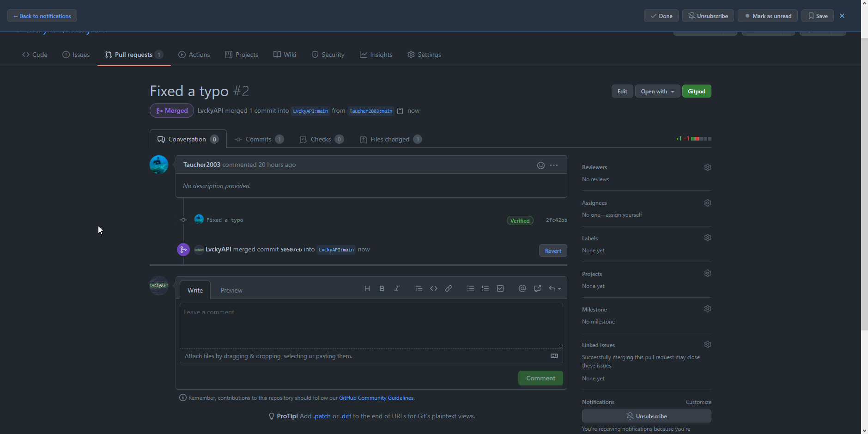Image resolution: width=868 pixels, height=434 pixels.
Task: Insert a task list in comment
Action: point(500,288)
